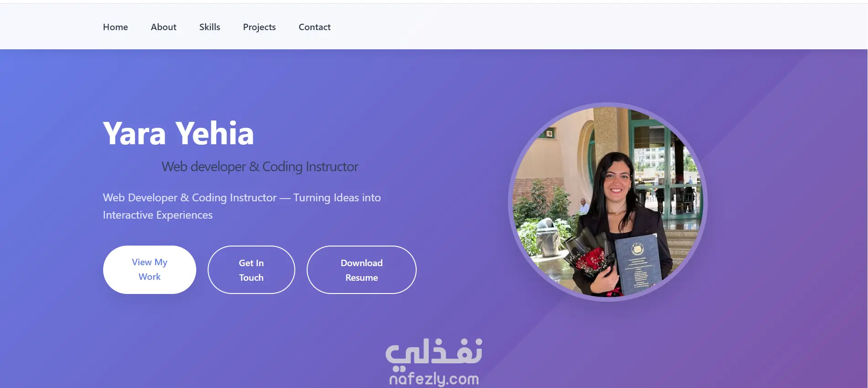Select Skills in the navbar

pos(209,27)
